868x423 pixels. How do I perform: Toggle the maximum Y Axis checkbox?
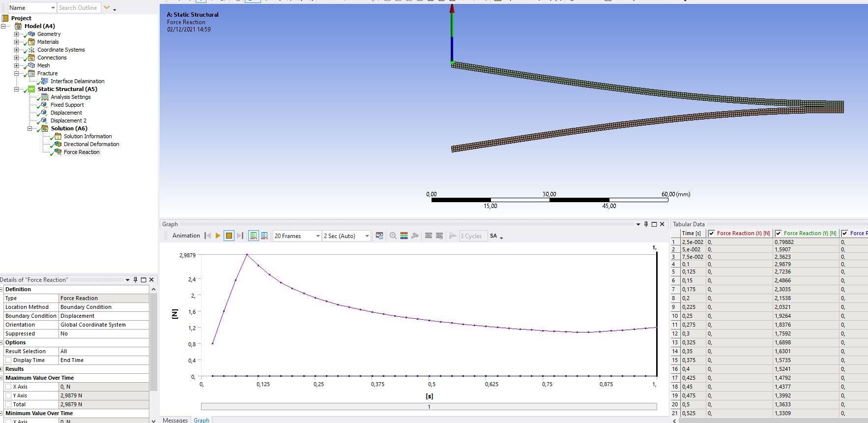[8, 395]
